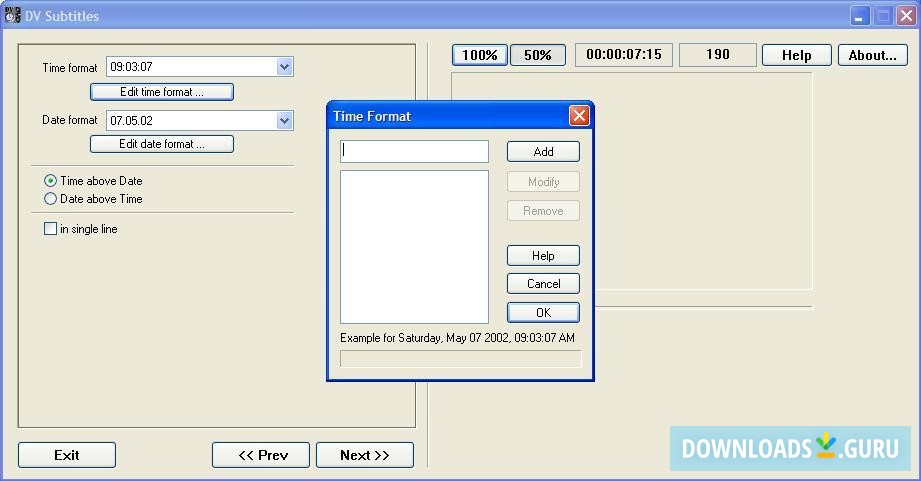Go back with << Prev button
The width and height of the screenshot is (921, 481).
261,455
